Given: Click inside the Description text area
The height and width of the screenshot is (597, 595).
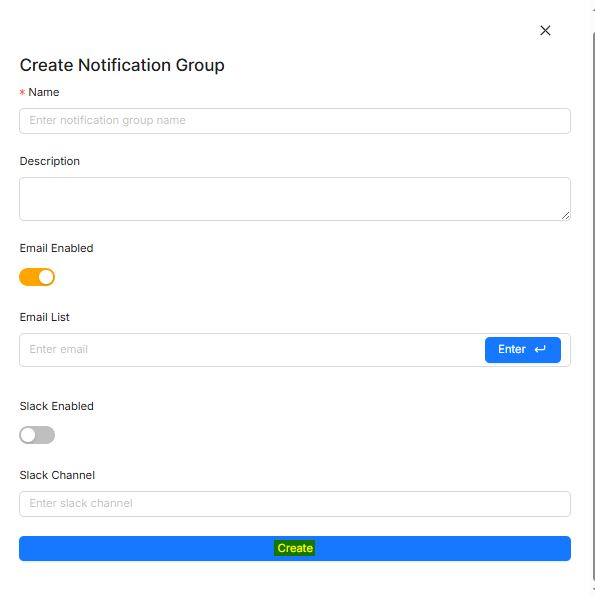Looking at the screenshot, I should [x=295, y=199].
